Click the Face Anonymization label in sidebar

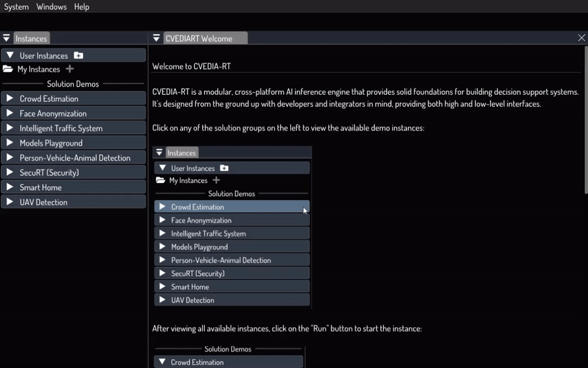pos(53,114)
